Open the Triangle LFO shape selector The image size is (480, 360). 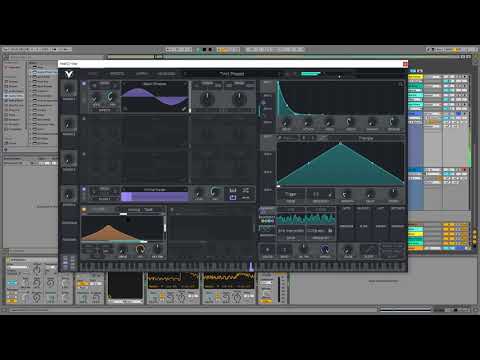366,138
